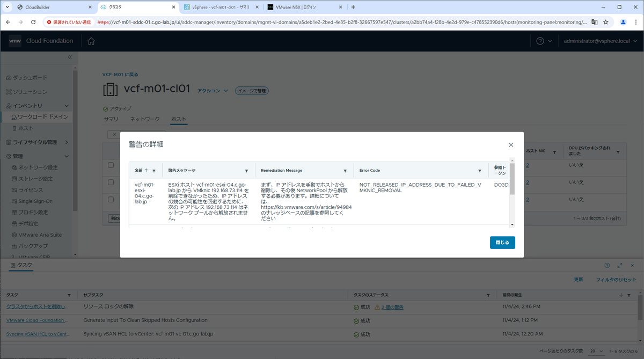This screenshot has width=644, height=359.
Task: Click VCF-M01 に戻る link
Action: 120,75
